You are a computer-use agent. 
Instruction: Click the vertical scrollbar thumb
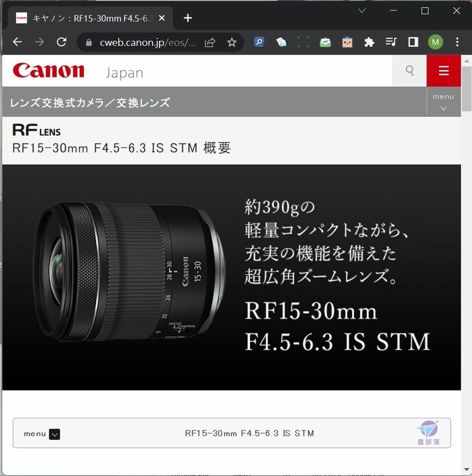point(466,89)
